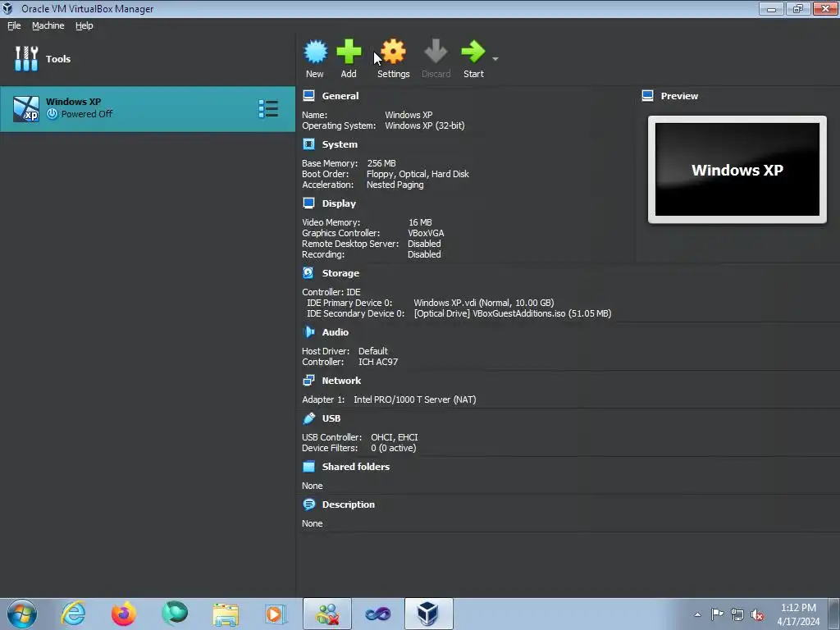
Task: Click the Description section speech icon
Action: [308, 504]
